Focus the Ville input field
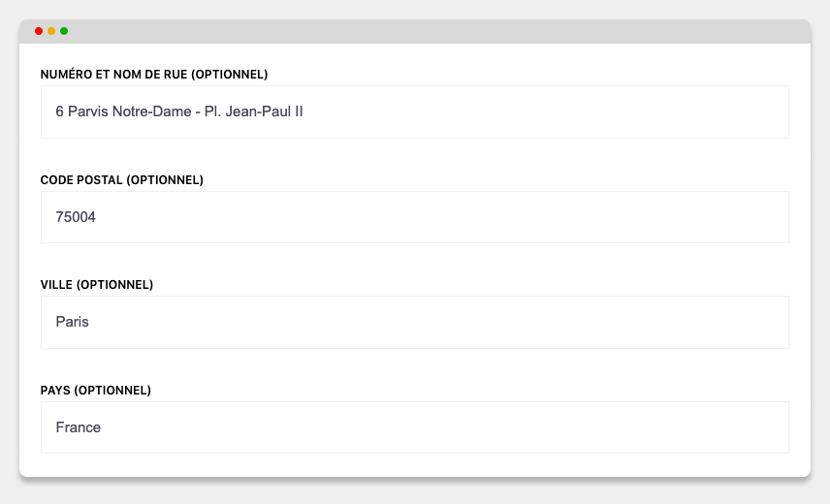 point(415,322)
